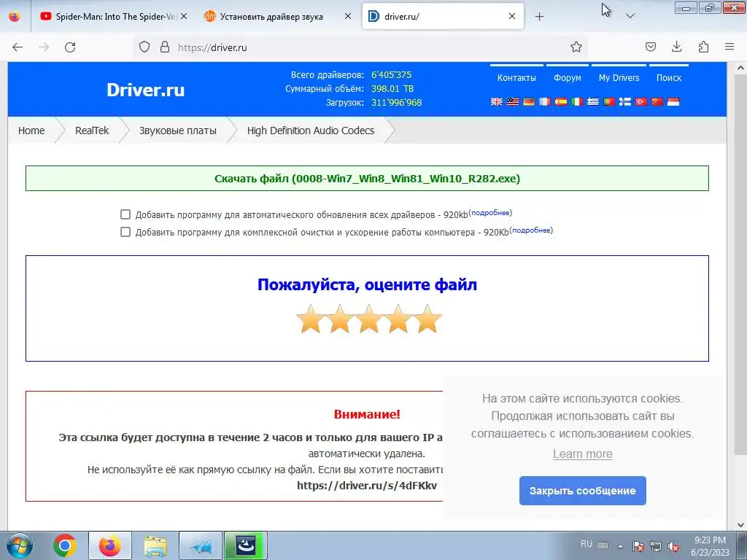This screenshot has width=747, height=560.
Task: Open the Звуковые платы breadcrumb
Action: pos(178,131)
